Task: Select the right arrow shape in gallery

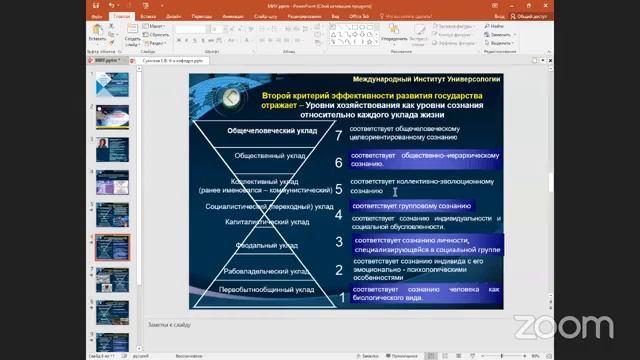Action: (x=354, y=35)
